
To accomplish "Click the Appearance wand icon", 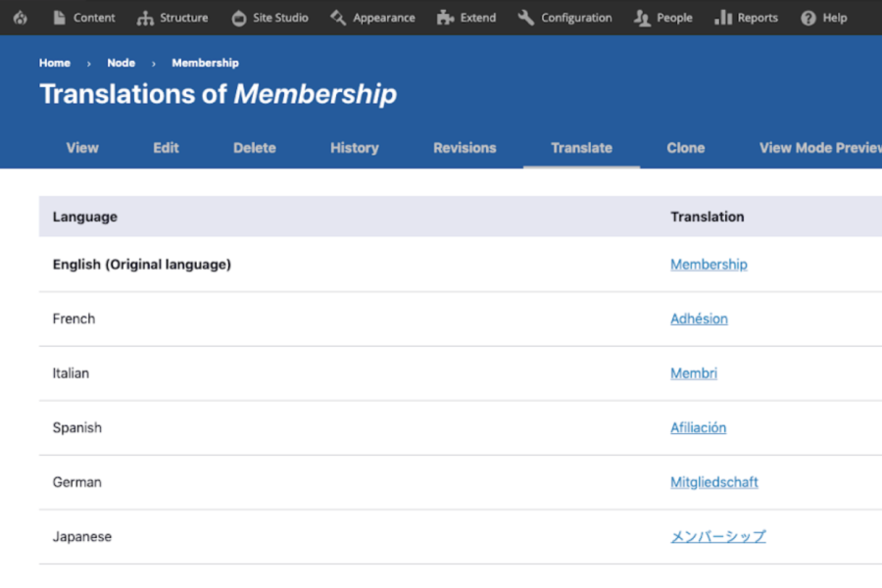I will (x=338, y=18).
